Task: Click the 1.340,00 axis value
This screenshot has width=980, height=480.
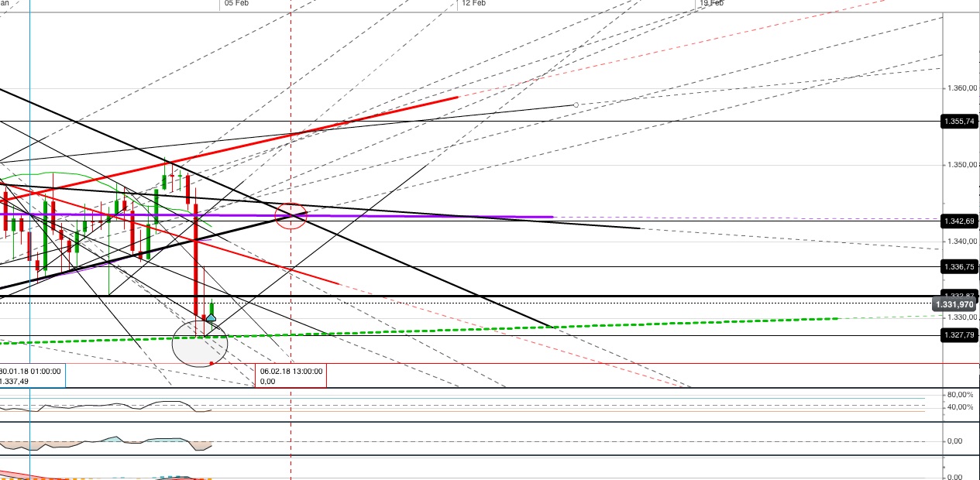Action: 961,242
